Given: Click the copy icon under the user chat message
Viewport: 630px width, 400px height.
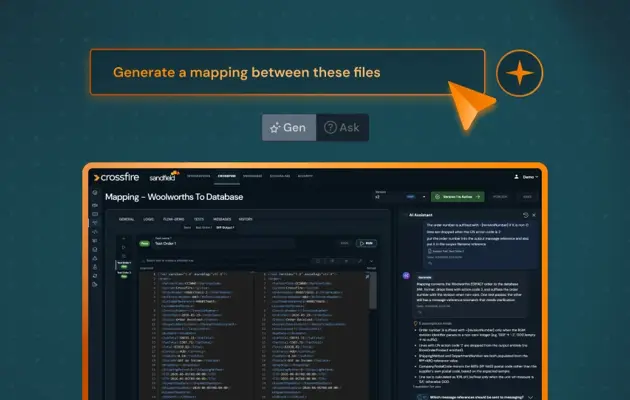Looking at the screenshot, I should coord(430,263).
